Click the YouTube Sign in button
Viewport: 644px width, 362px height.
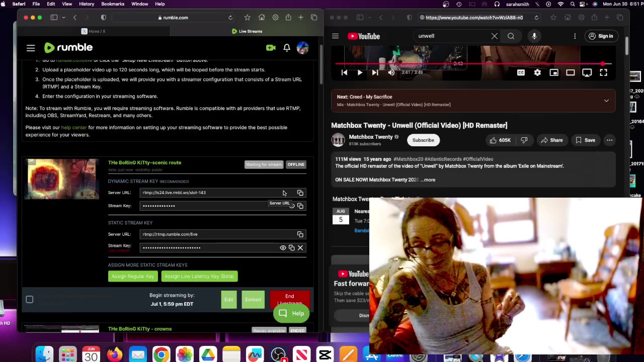601,36
